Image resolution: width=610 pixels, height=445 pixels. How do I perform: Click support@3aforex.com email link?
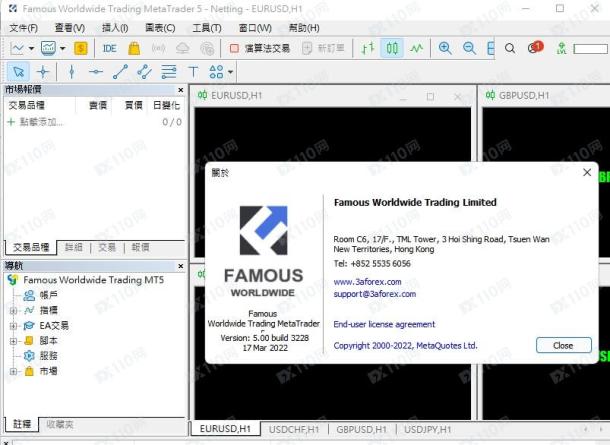[375, 294]
